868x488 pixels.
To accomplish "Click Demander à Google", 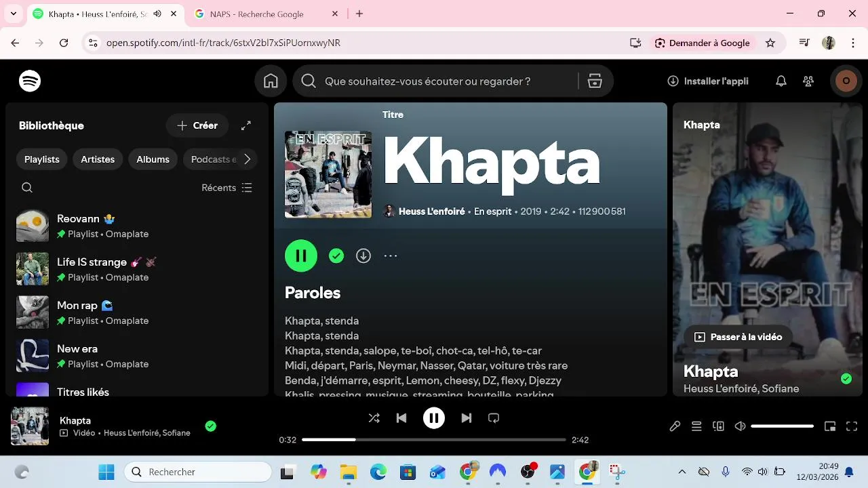I will 702,43.
